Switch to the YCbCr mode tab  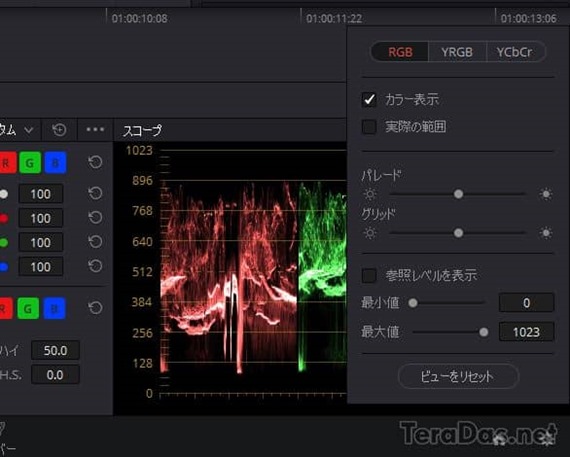point(515,52)
